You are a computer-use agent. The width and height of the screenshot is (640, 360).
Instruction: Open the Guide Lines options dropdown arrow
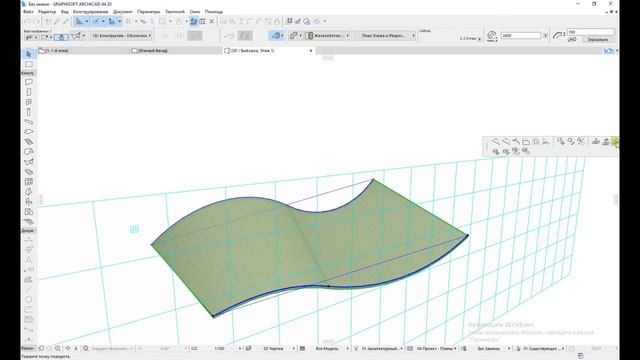click(87, 21)
